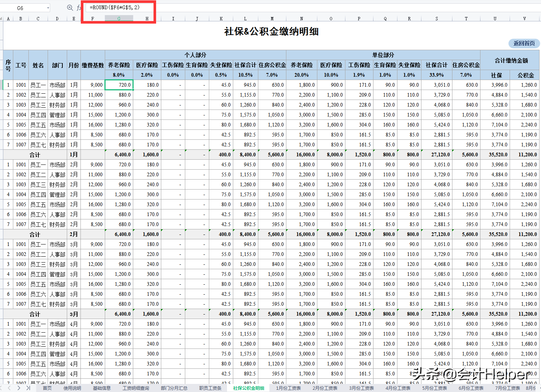The width and height of the screenshot is (541, 392).
Task: Select the active 社保公积金明细 sheet tab
Action: (x=249, y=388)
